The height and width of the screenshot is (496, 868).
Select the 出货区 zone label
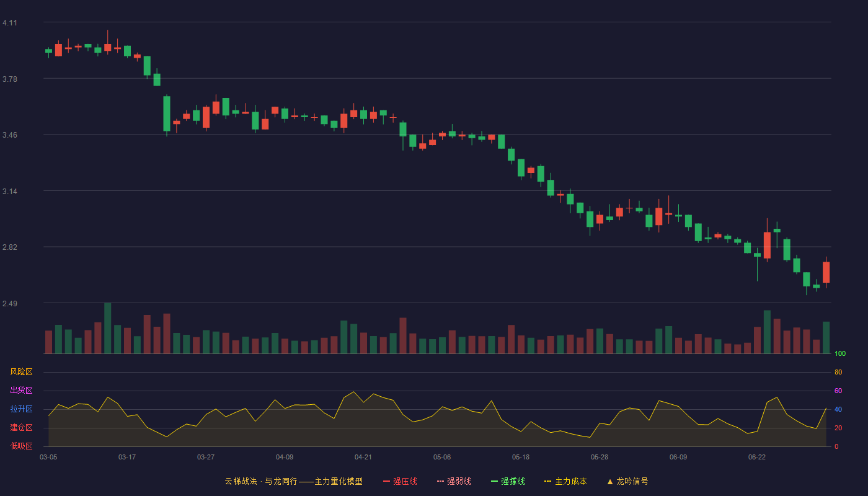point(21,391)
